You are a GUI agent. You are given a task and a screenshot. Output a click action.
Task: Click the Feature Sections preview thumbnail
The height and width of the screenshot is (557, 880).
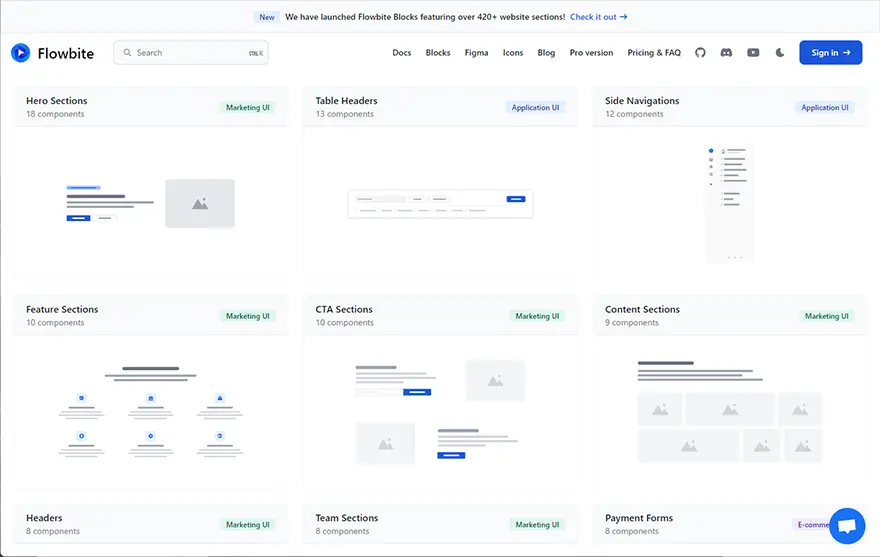[150, 412]
